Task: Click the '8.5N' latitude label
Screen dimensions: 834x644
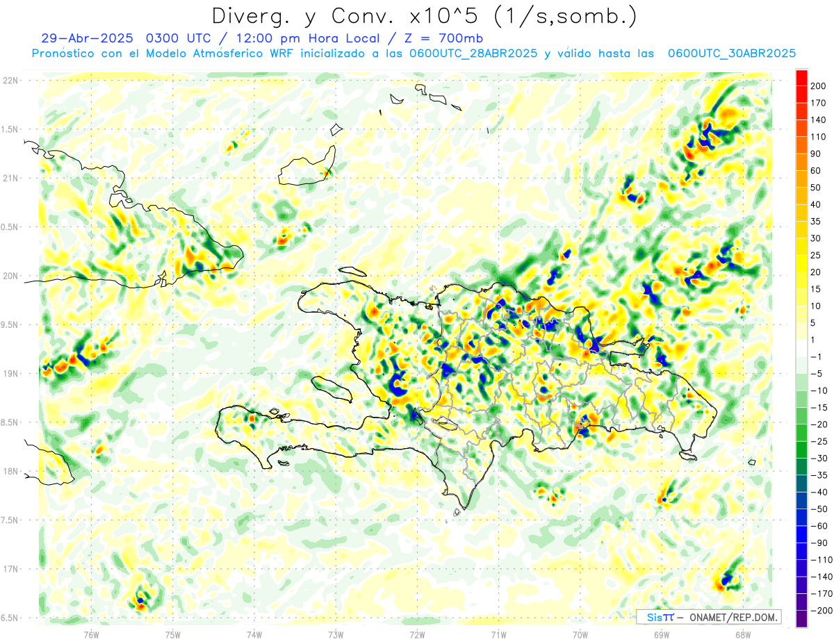Action: click(10, 422)
